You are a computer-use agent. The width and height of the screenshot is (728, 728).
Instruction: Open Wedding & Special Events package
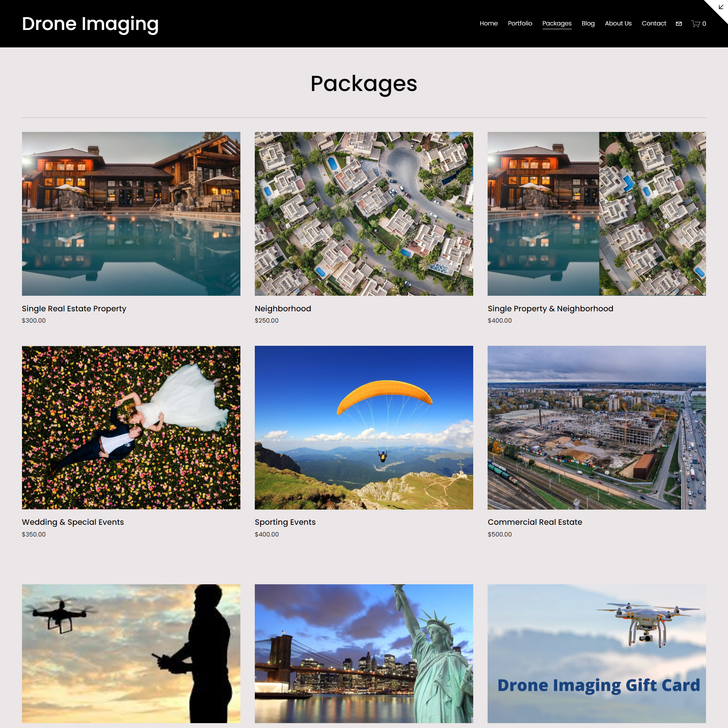pyautogui.click(x=73, y=522)
